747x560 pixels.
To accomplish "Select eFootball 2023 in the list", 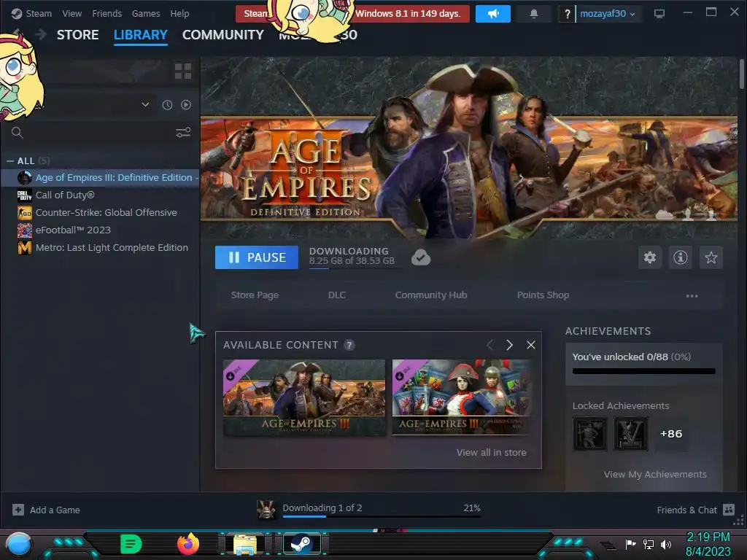I will (100, 230).
